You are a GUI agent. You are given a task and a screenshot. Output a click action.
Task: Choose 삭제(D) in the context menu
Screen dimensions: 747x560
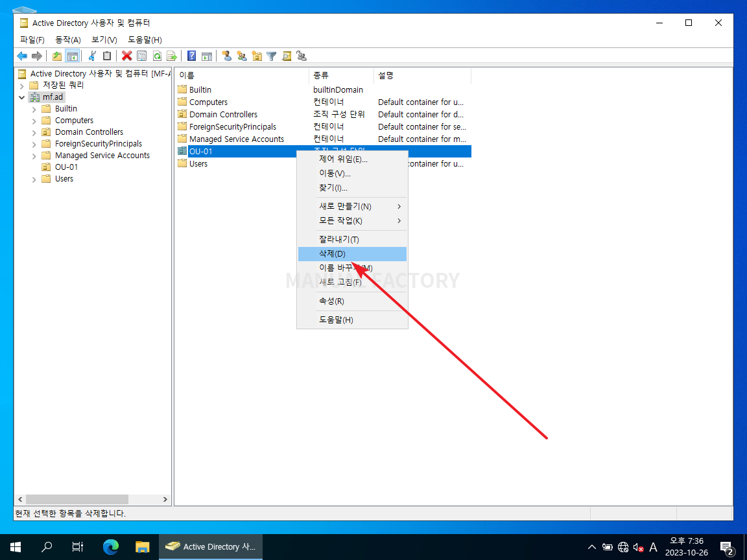click(x=352, y=254)
